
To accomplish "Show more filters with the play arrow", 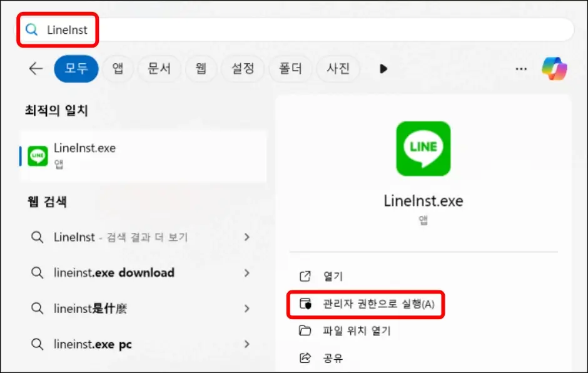I will 383,69.
